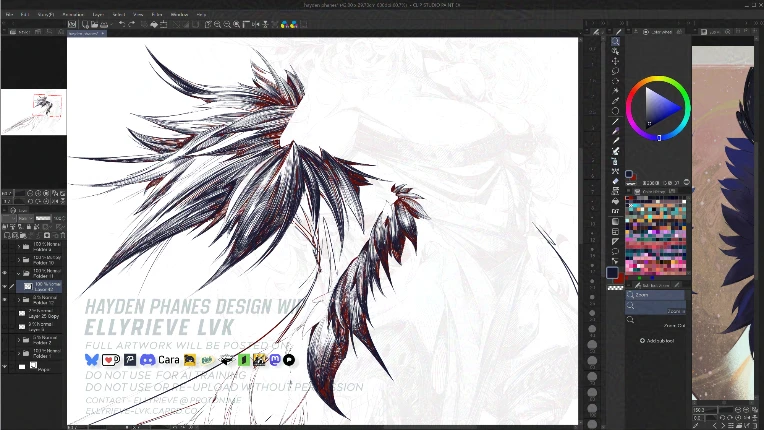Select the Selection area lasso tool
This screenshot has height=430, width=764.
[x=615, y=71]
